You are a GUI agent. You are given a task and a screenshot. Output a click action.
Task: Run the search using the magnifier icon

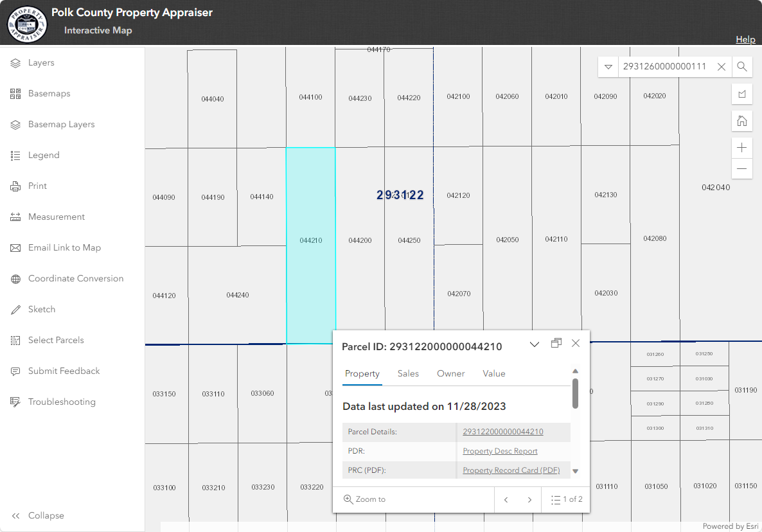pyautogui.click(x=742, y=66)
